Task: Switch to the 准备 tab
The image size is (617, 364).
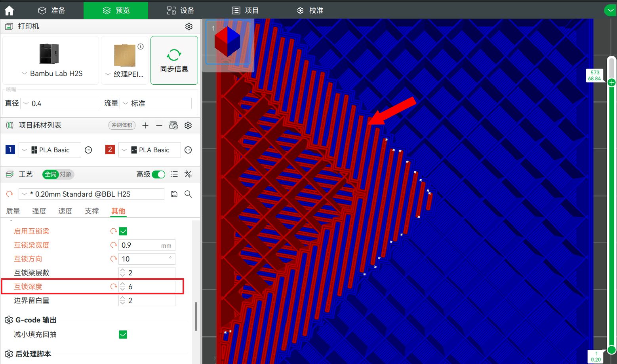Action: click(51, 11)
